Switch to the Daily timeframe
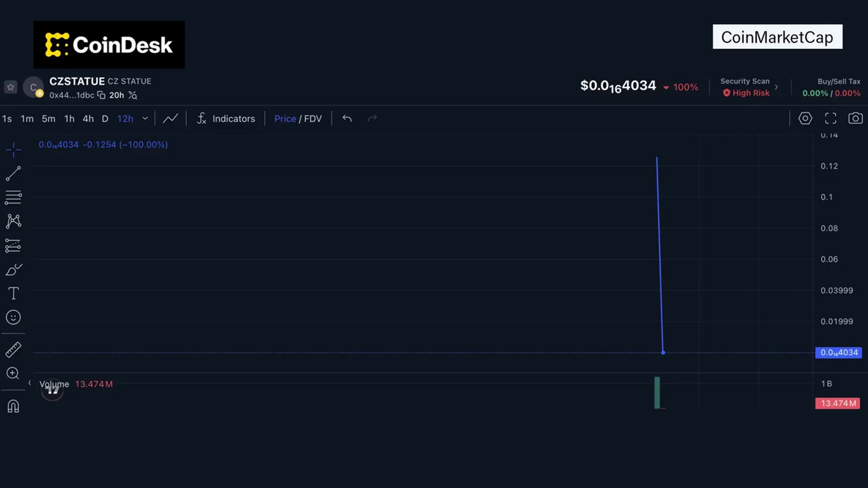Image resolution: width=868 pixels, height=488 pixels. (105, 118)
